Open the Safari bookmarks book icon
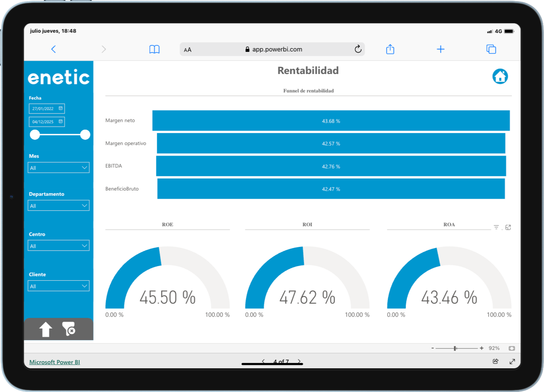The image size is (544, 392). point(155,49)
